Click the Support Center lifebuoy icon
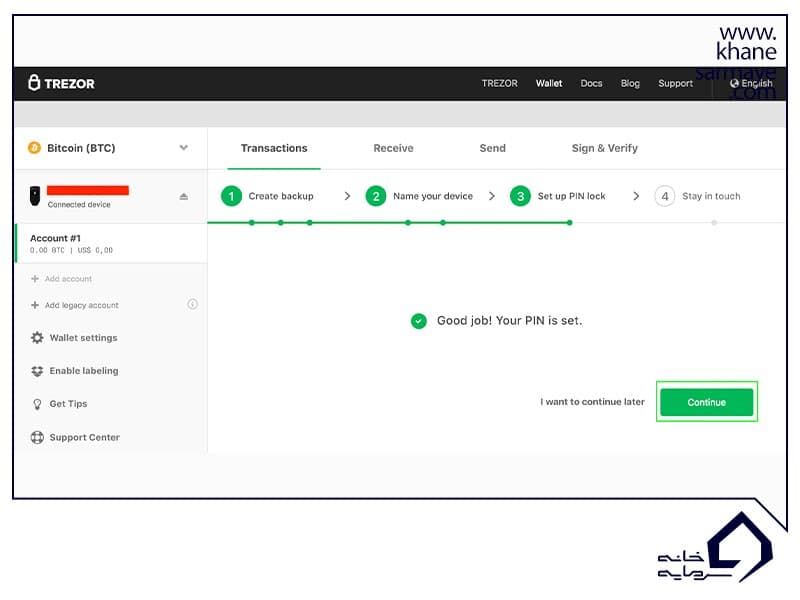Viewport: 800px width, 600px height. pos(37,437)
